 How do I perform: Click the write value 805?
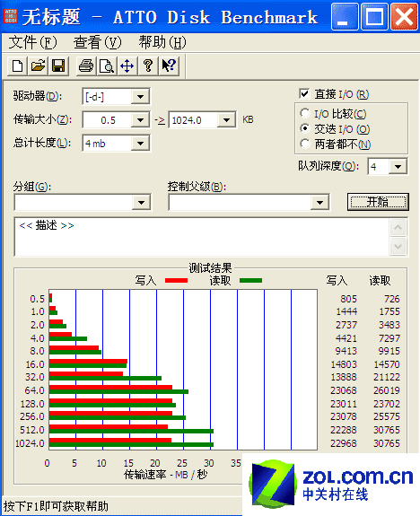tap(348, 299)
